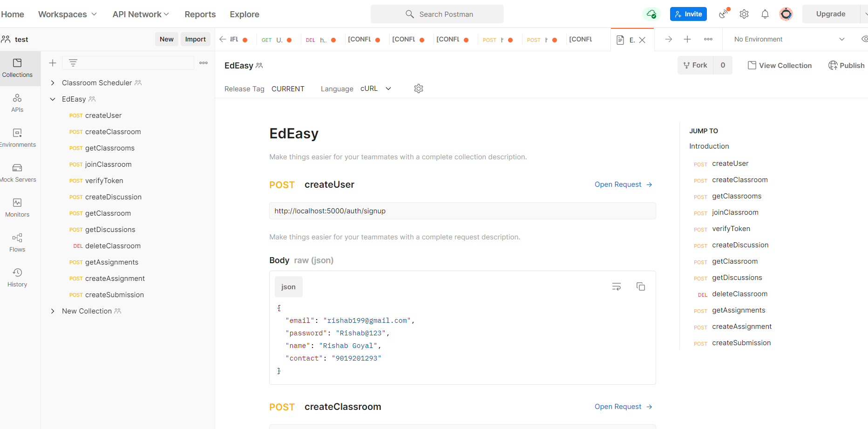Open the Mock Servers sidebar panel
The image size is (868, 429).
point(17,173)
